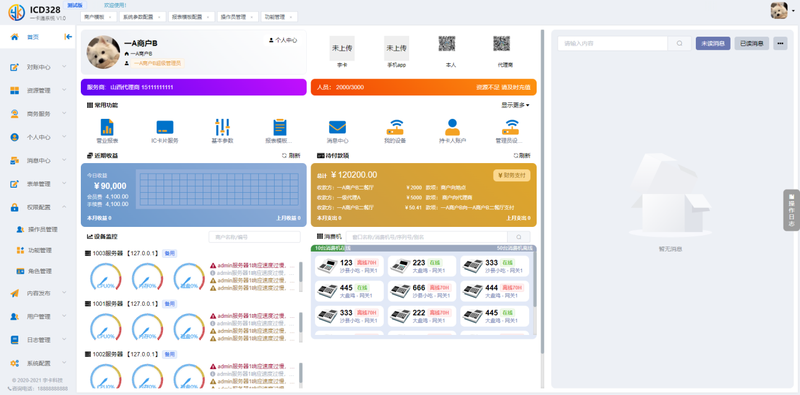Open the 显示更多 dropdown

[x=515, y=105]
